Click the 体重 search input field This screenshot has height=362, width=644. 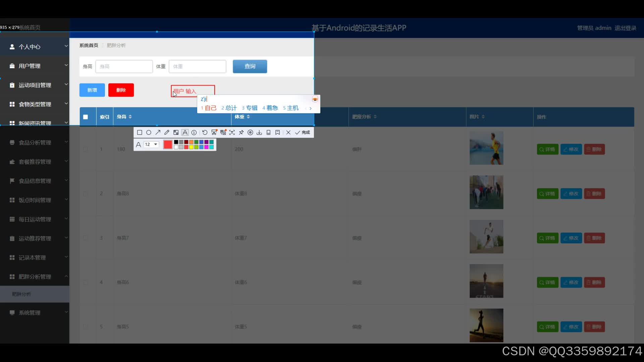tap(198, 66)
